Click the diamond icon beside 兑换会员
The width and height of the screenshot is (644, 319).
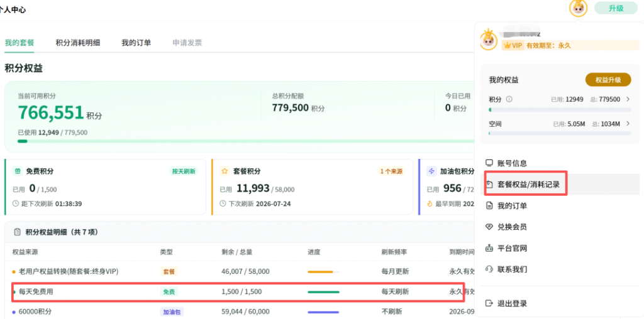(489, 227)
